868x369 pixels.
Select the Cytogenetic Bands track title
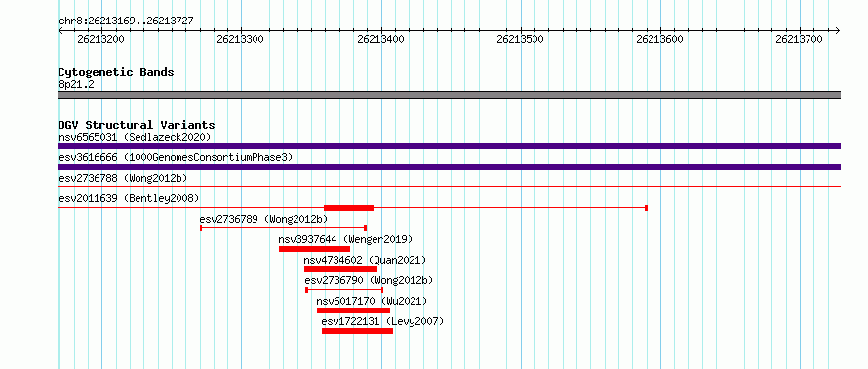tap(116, 72)
